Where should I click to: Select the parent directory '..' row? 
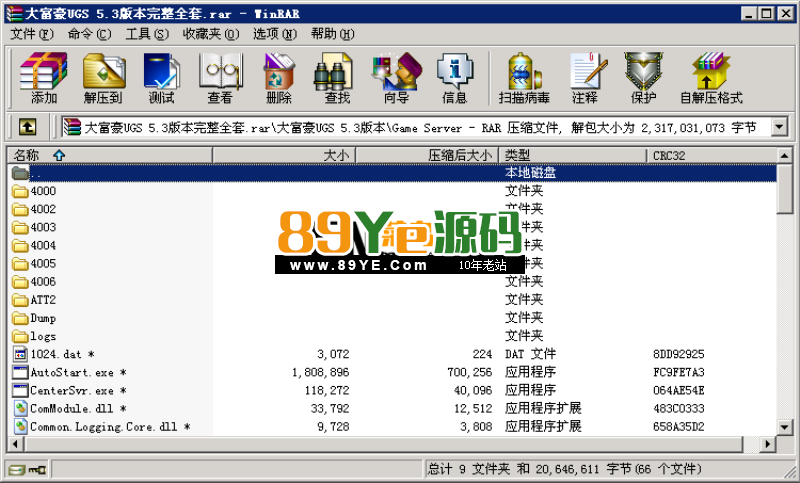pos(392,173)
